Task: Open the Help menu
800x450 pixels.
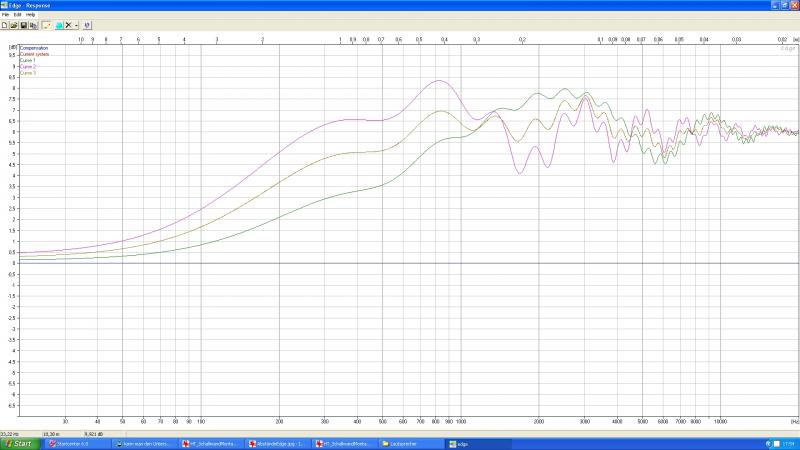Action: pos(30,15)
